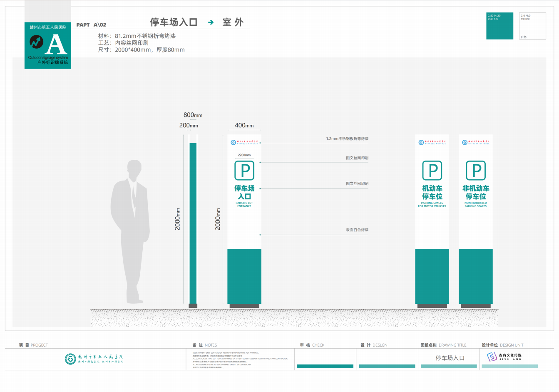Select the '机动车停车位' sign text
Screen dimensions: 559x392
point(432,193)
